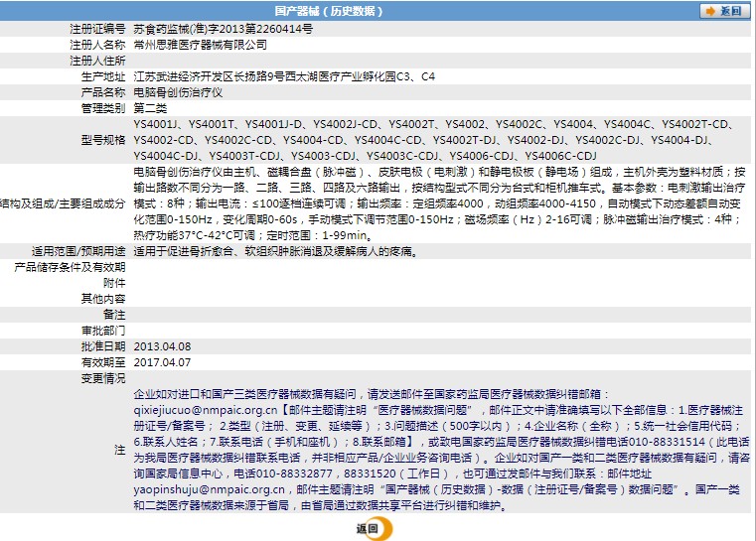Image resolution: width=756 pixels, height=541 pixels.
Task: Select notice line starting 企业如对进口和国产三类医疗器械
Action: [x=372, y=394]
